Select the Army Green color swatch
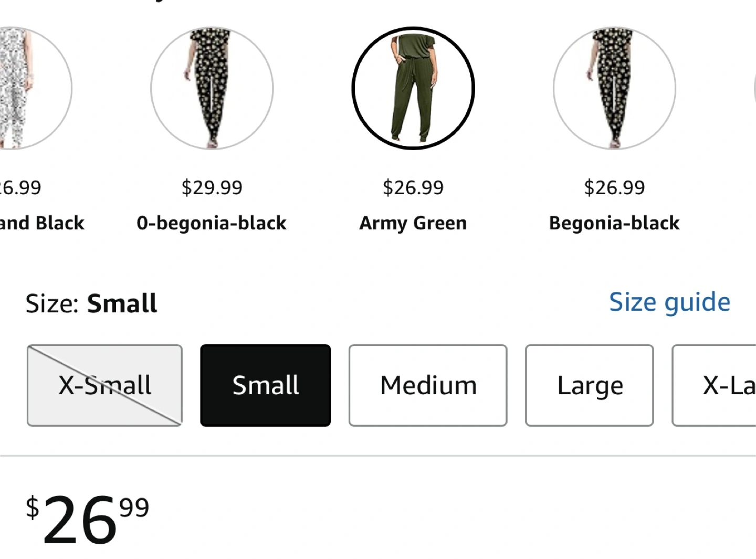756x559 pixels. pyautogui.click(x=413, y=88)
